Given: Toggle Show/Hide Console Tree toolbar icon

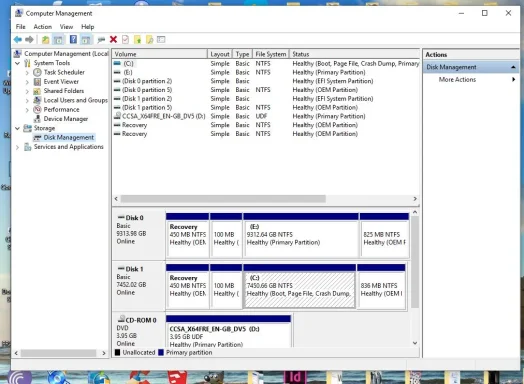Looking at the screenshot, I should pos(58,40).
